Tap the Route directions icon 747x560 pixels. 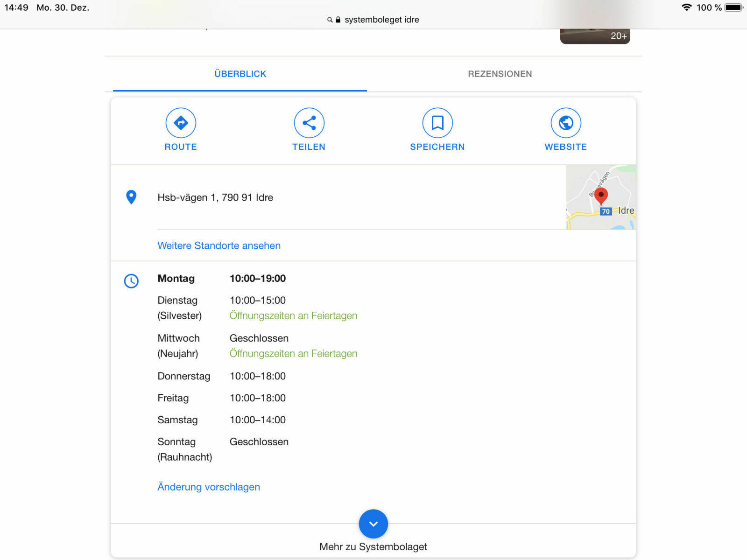181,123
